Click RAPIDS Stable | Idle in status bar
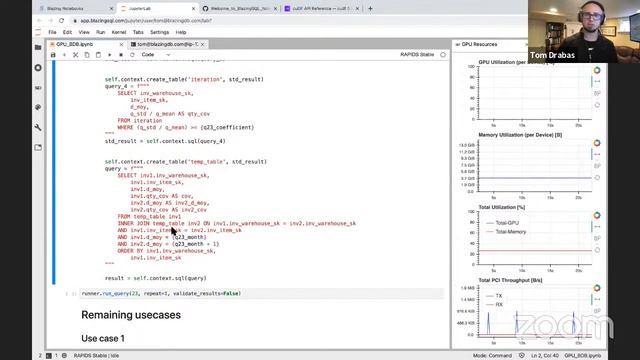Viewport: 640px width, 360px height. pyautogui.click(x=96, y=356)
